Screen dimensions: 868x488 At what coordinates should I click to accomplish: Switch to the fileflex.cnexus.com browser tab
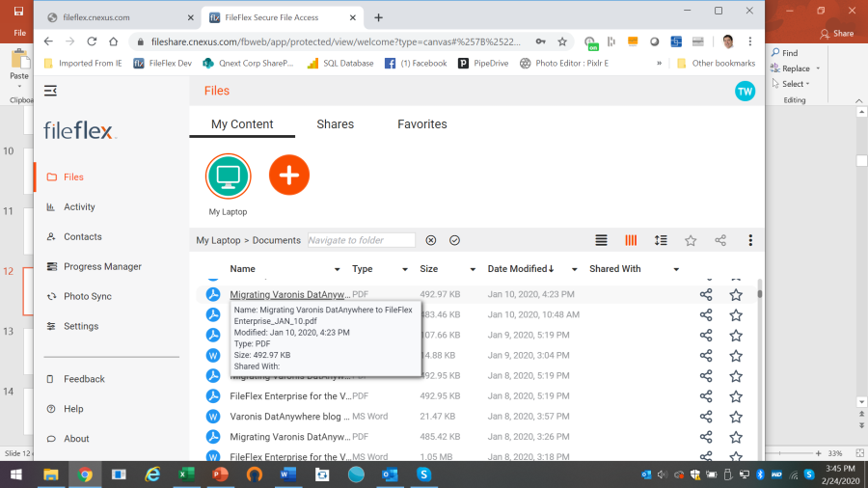(119, 17)
